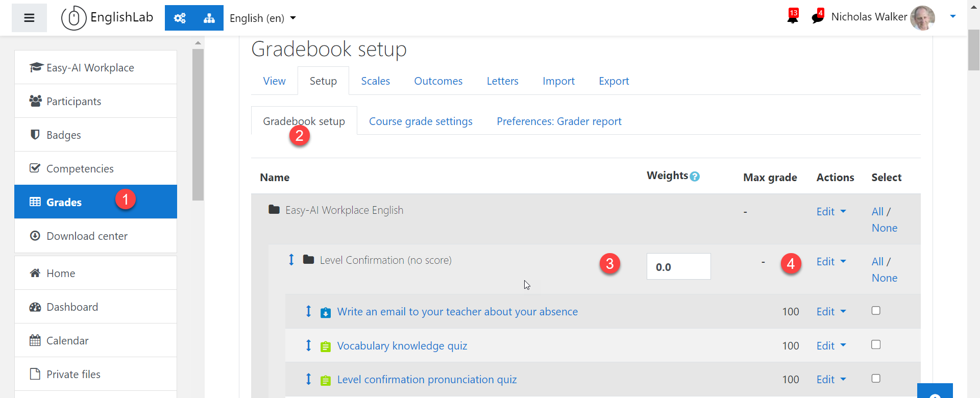Viewport: 980px width, 398px height.
Task: Open Course grade settings sub-tab
Action: (x=421, y=121)
